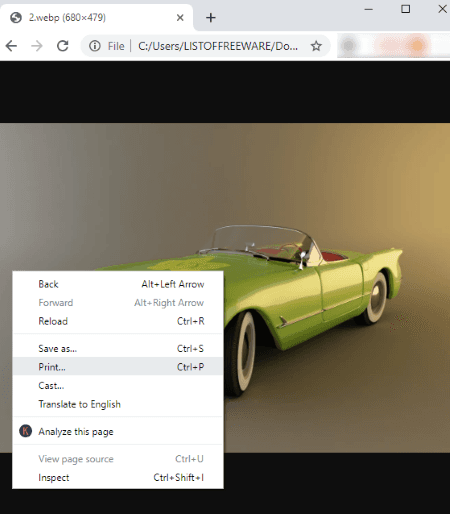Choose View page source menu entry

[x=118, y=459]
